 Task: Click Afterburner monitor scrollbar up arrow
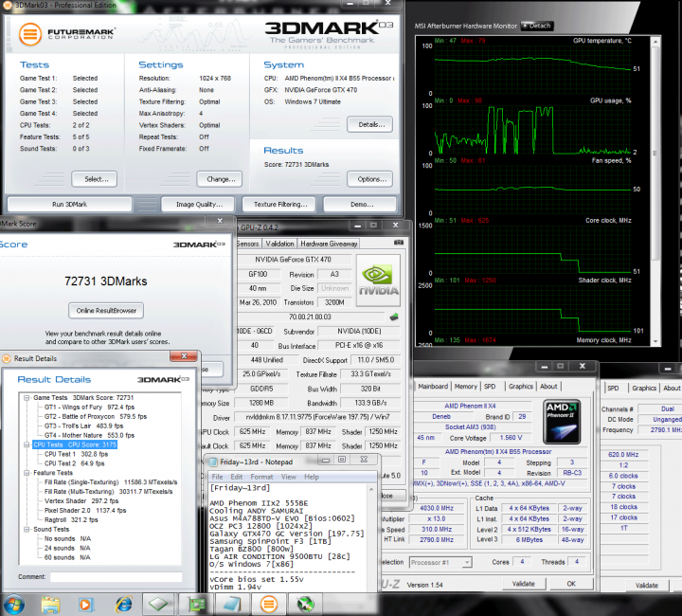(655, 42)
